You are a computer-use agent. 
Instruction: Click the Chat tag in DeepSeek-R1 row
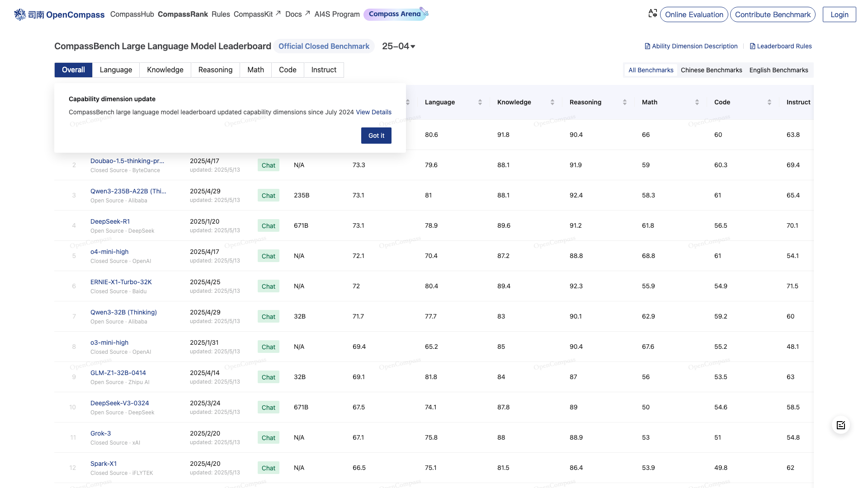pos(268,226)
